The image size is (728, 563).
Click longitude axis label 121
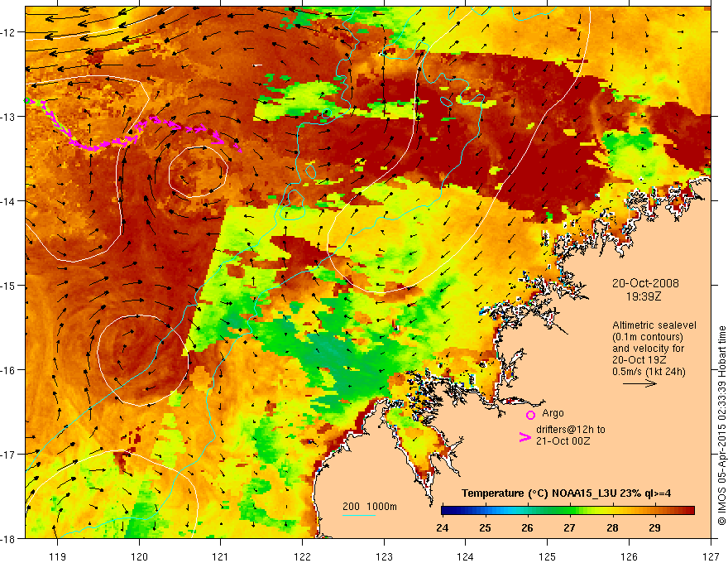(x=221, y=556)
